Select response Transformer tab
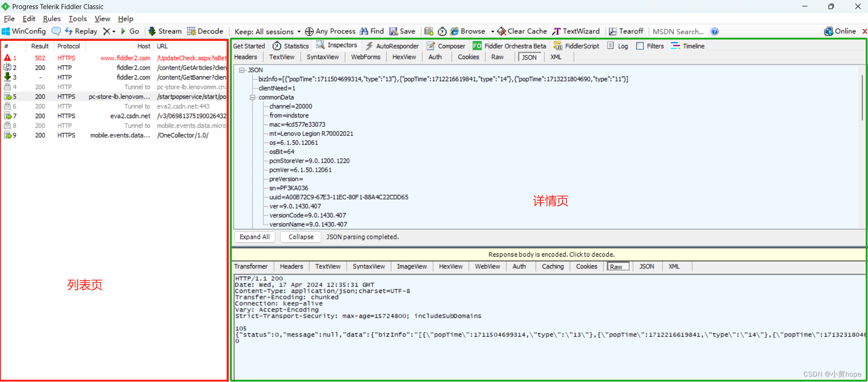 251,266
